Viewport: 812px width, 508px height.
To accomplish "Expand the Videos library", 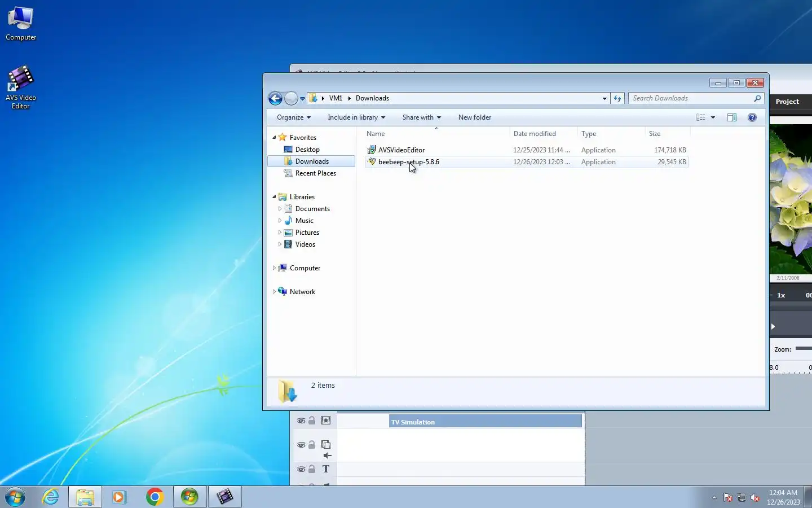I will [280, 244].
